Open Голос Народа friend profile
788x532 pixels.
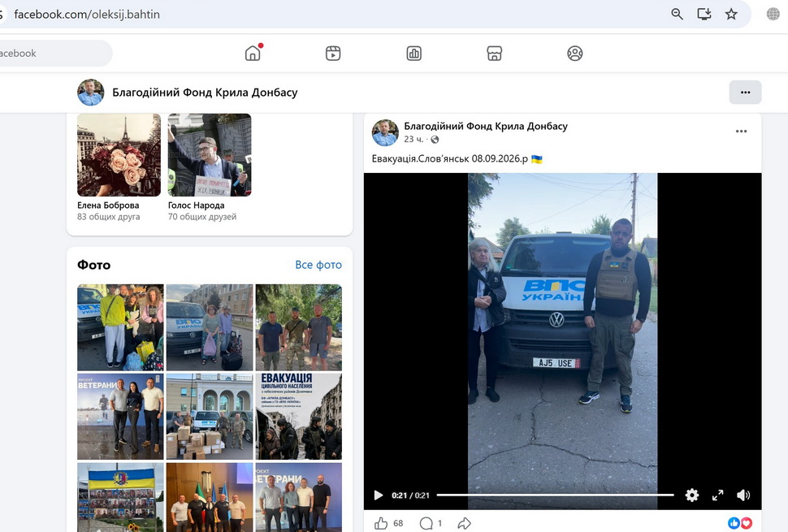[196, 205]
